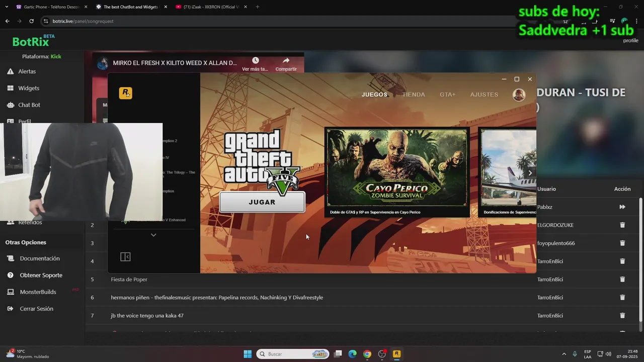The height and width of the screenshot is (362, 644).
Task: Open Documentación in BotRix sidebar
Action: pos(40,258)
